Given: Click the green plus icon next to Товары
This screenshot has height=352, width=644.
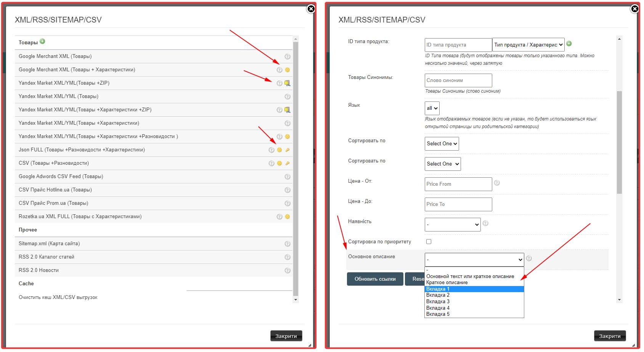Looking at the screenshot, I should (43, 42).
